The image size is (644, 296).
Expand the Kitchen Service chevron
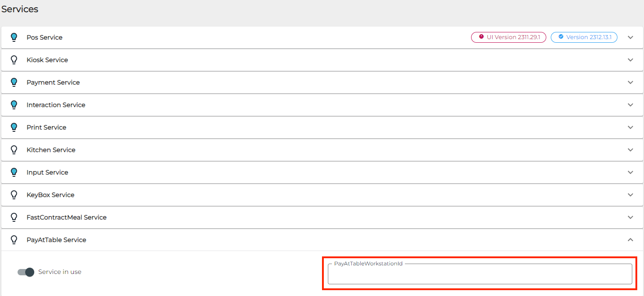point(630,150)
